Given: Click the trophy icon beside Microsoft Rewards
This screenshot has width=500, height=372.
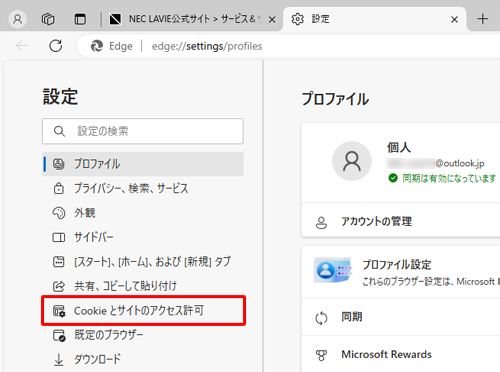Looking at the screenshot, I should coord(321,355).
